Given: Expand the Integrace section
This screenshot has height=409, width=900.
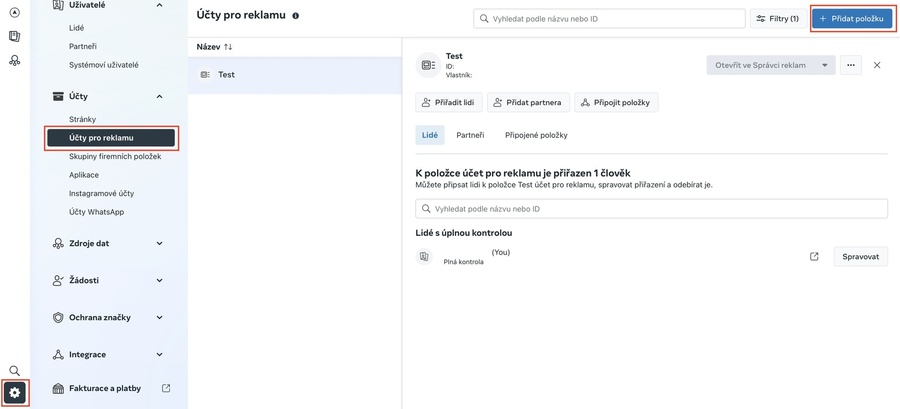Looking at the screenshot, I should pos(159,354).
